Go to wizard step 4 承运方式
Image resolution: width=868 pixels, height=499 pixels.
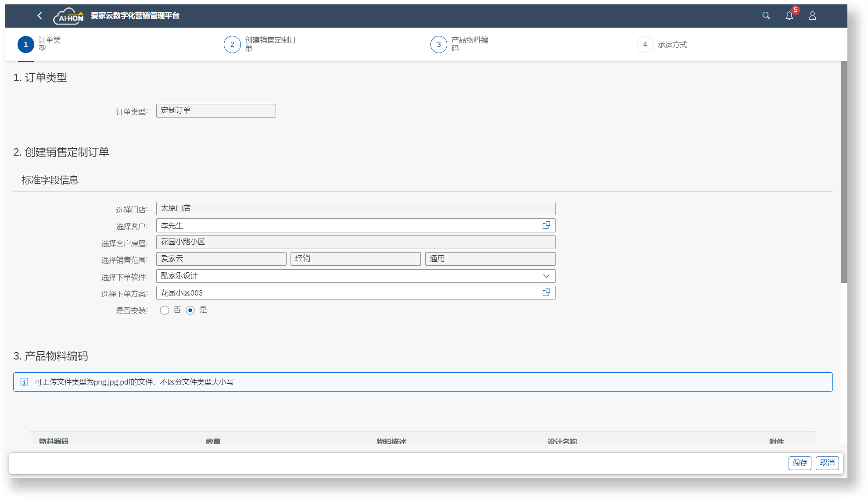645,44
